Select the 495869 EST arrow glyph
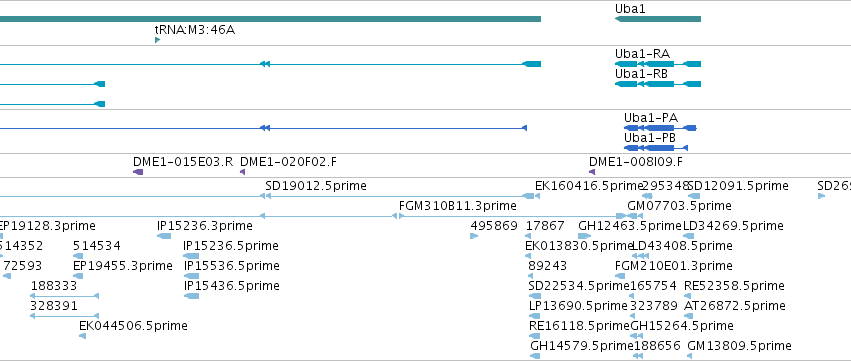The width and height of the screenshot is (851, 361). point(474,236)
